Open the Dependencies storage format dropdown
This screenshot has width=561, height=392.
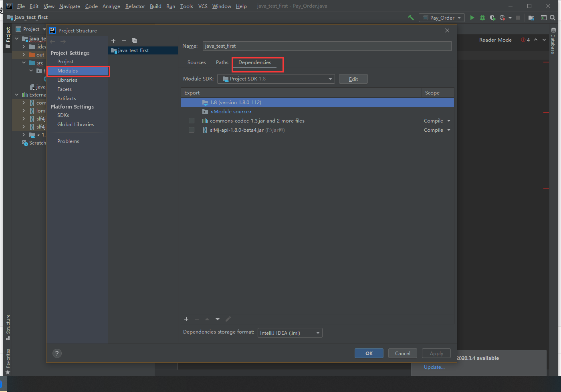pyautogui.click(x=290, y=333)
